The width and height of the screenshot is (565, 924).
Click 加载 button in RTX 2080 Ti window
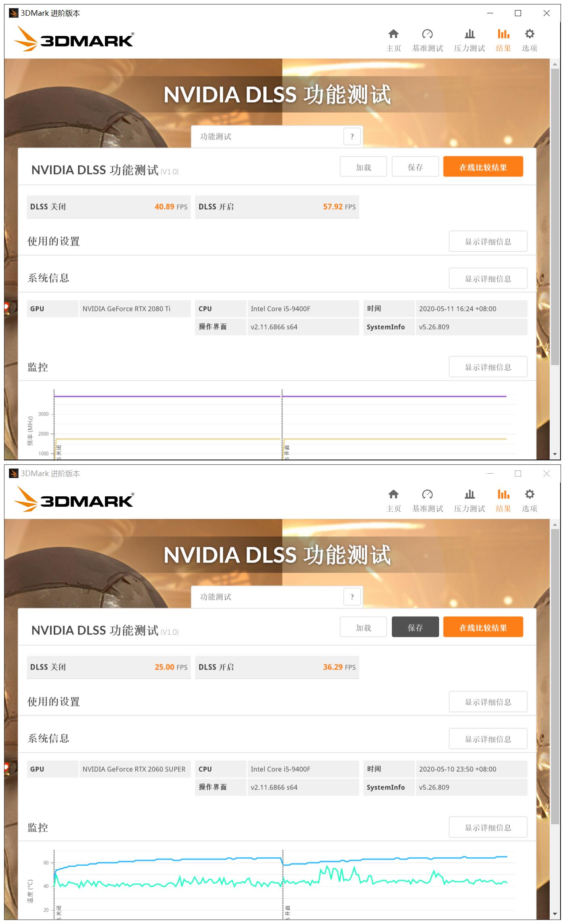363,167
